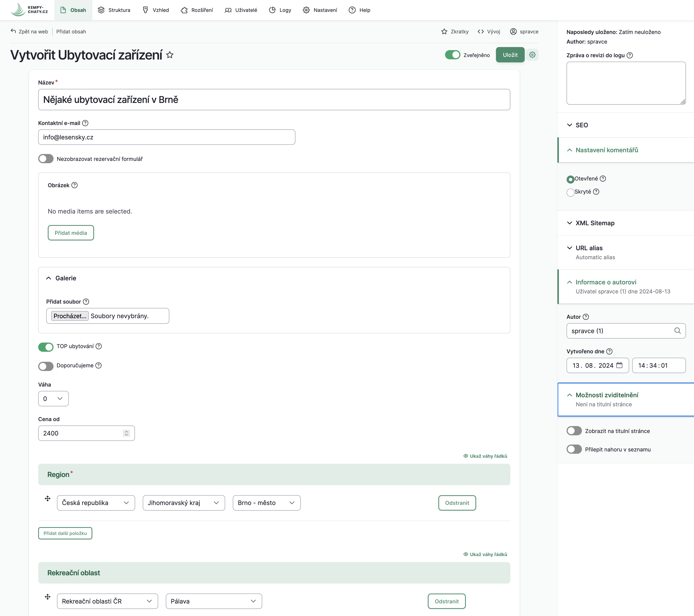This screenshot has height=616, width=694.
Task: Click the Vývoj code brackets icon
Action: point(480,32)
